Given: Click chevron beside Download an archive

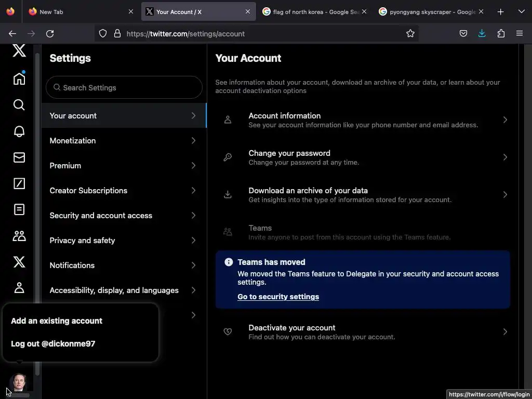Looking at the screenshot, I should [505, 194].
